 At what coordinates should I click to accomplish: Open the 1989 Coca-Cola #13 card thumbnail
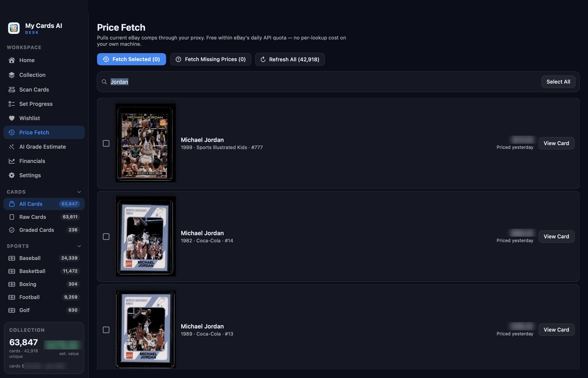coord(146,330)
